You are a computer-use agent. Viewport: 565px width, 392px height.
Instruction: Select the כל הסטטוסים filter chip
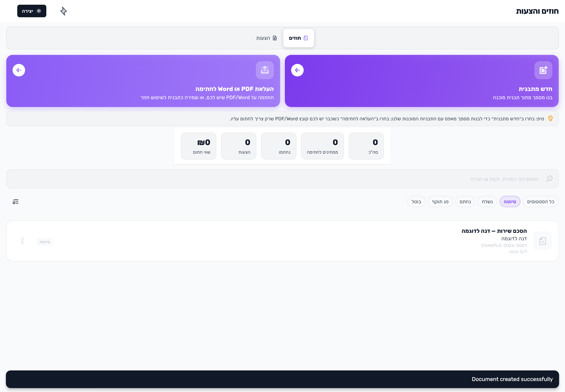[540, 202]
